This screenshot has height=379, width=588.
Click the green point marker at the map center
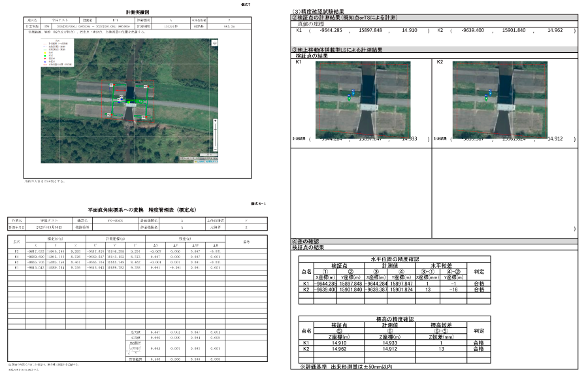129,102
